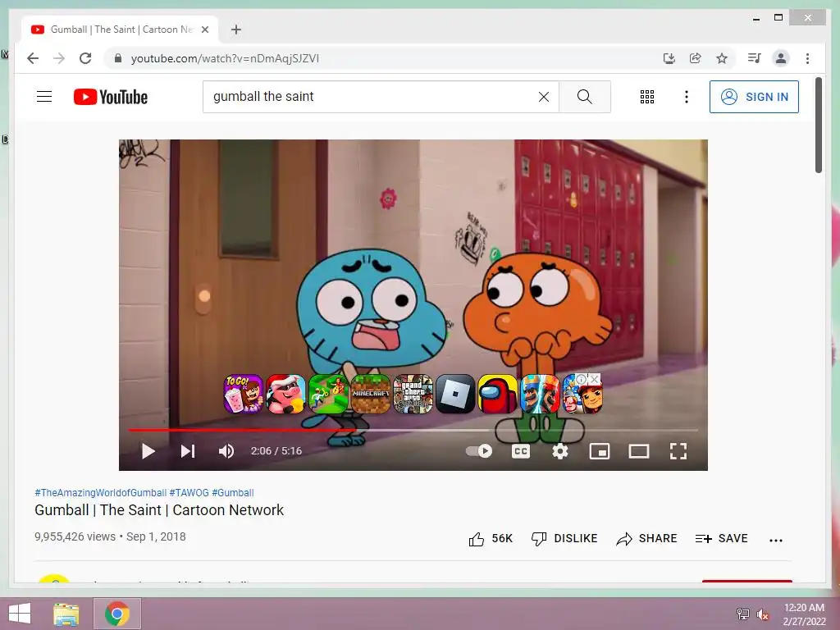Go back in Chrome
This screenshot has height=630, width=840.
click(33, 58)
